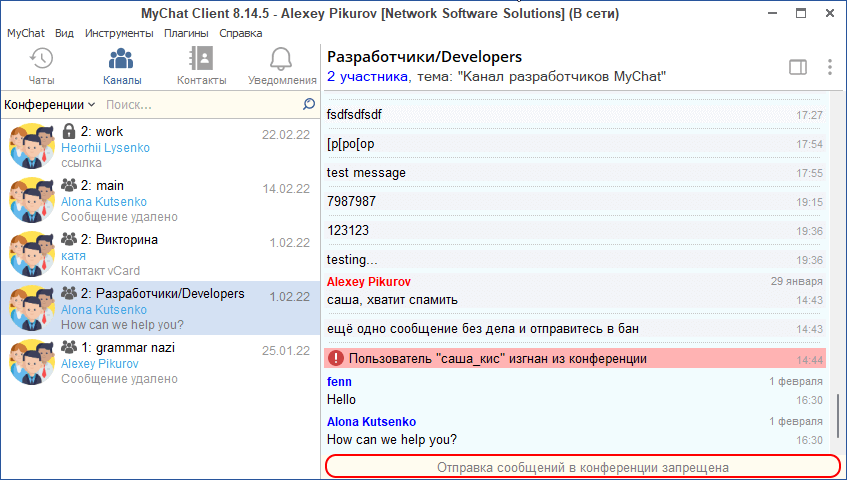Click the red alert icon on the kick message

336,358
